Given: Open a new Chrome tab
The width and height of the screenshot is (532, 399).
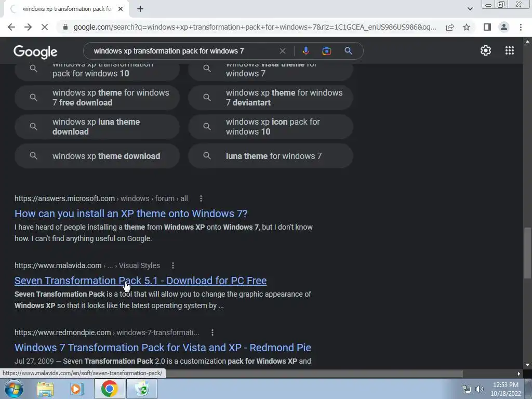Looking at the screenshot, I should pos(140,9).
